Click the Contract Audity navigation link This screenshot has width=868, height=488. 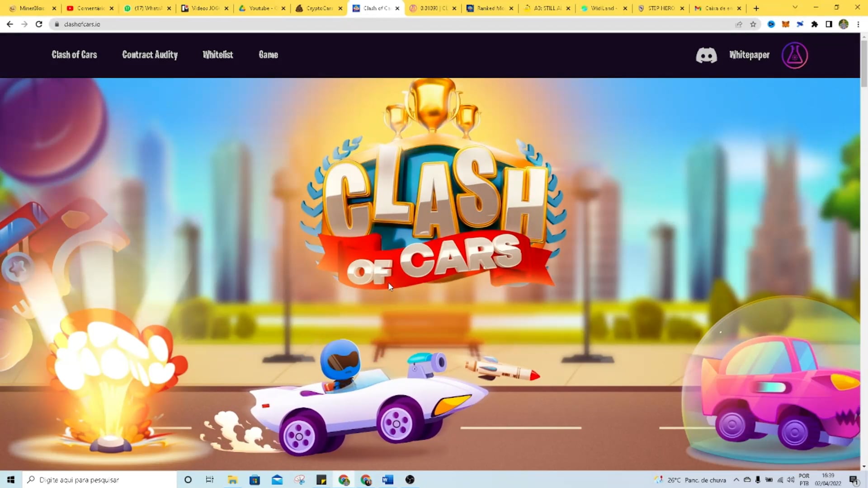150,55
